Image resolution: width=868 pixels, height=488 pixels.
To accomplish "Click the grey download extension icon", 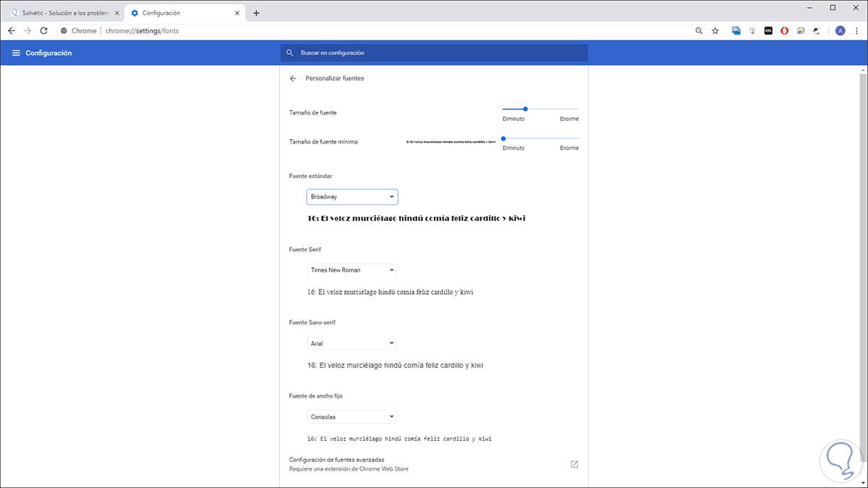I will [752, 31].
